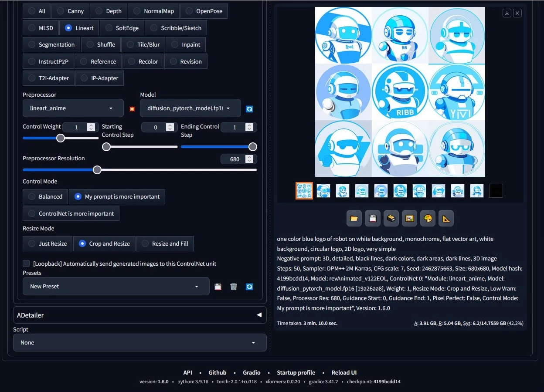Delete the ControlNet preset with trash icon
The width and height of the screenshot is (544, 392).
[234, 287]
